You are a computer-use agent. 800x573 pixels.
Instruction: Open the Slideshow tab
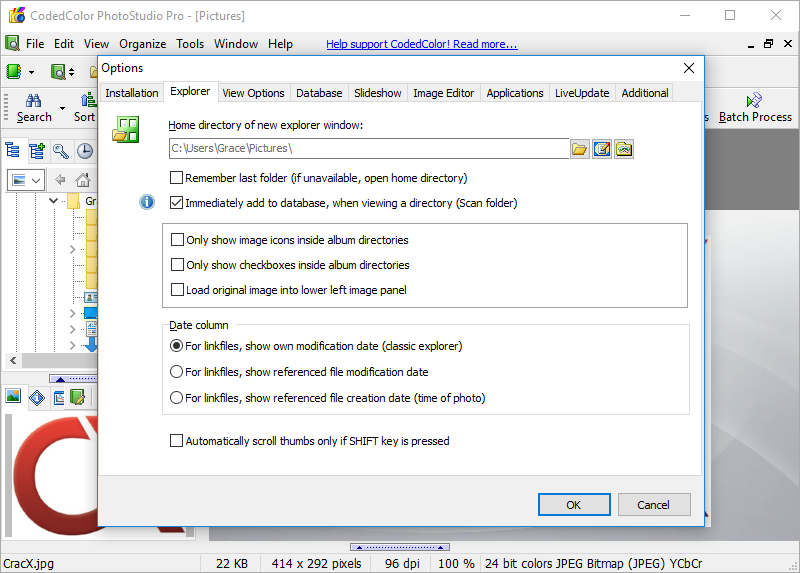click(378, 93)
